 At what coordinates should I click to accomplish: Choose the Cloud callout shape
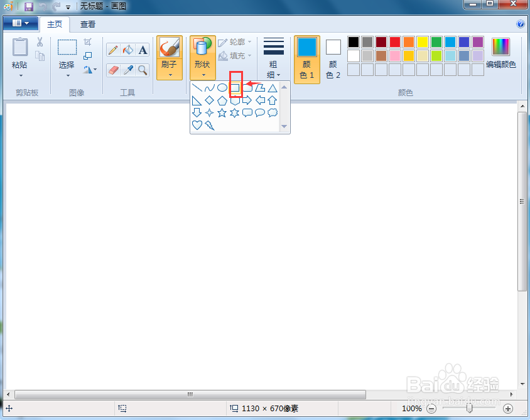tap(273, 112)
